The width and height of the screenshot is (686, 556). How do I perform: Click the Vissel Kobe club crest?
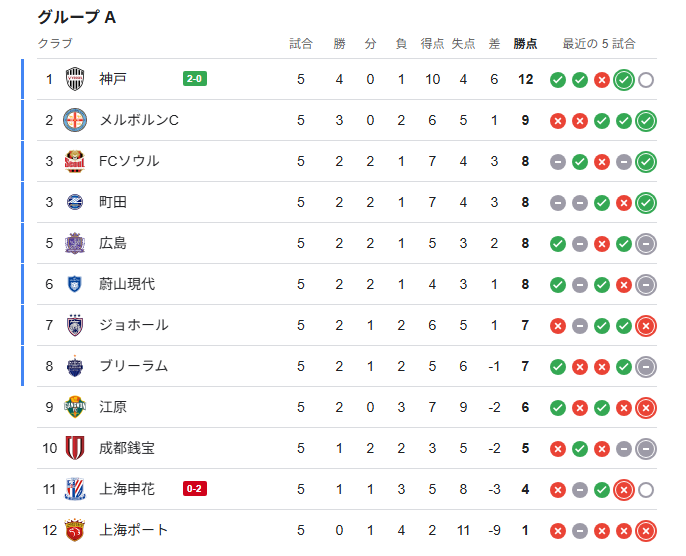tap(75, 79)
